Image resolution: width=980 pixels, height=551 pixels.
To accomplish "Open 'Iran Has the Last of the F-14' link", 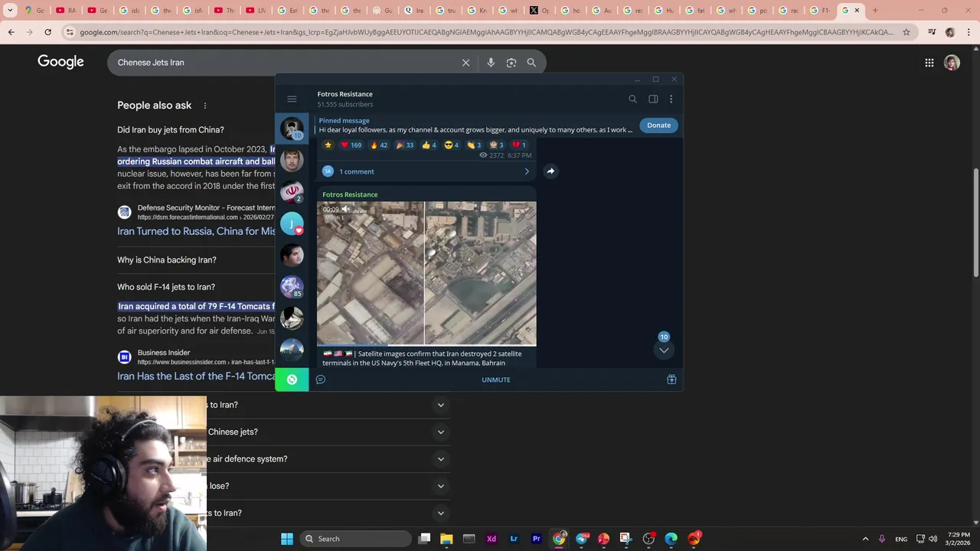I will pyautogui.click(x=196, y=376).
